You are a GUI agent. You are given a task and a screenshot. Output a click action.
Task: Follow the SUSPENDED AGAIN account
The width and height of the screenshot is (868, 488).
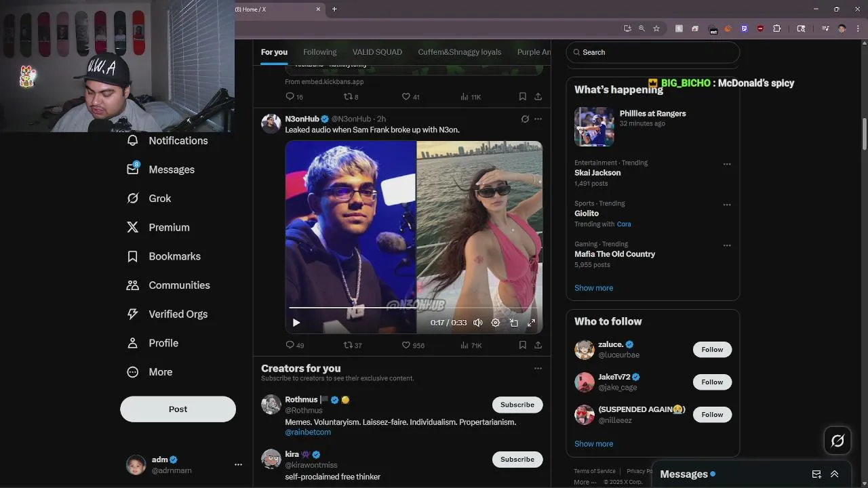tap(712, 415)
